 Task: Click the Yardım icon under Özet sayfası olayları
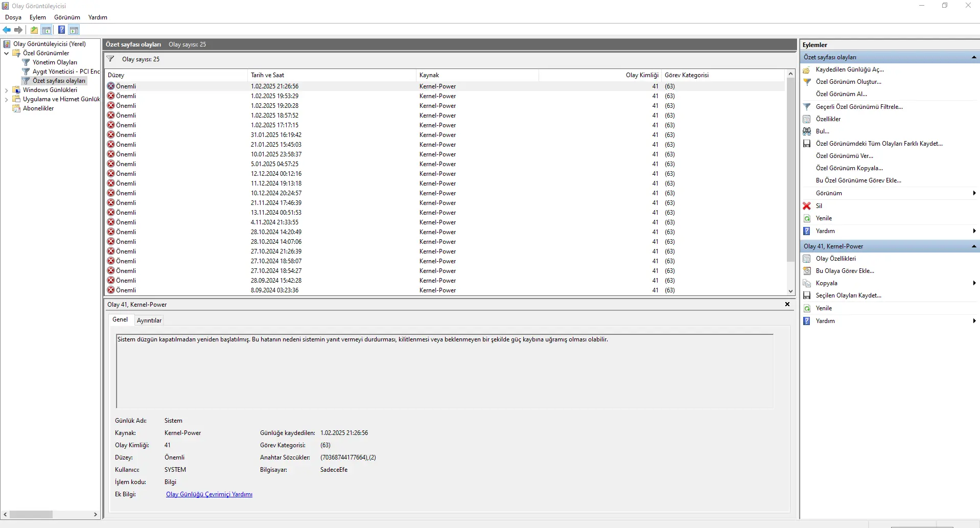coord(807,231)
